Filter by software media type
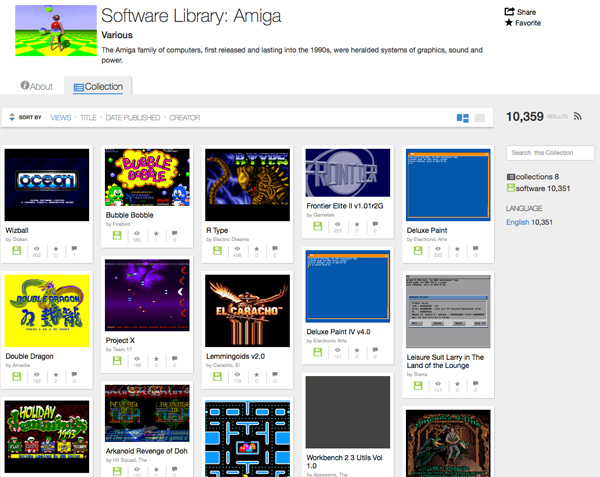 538,188
